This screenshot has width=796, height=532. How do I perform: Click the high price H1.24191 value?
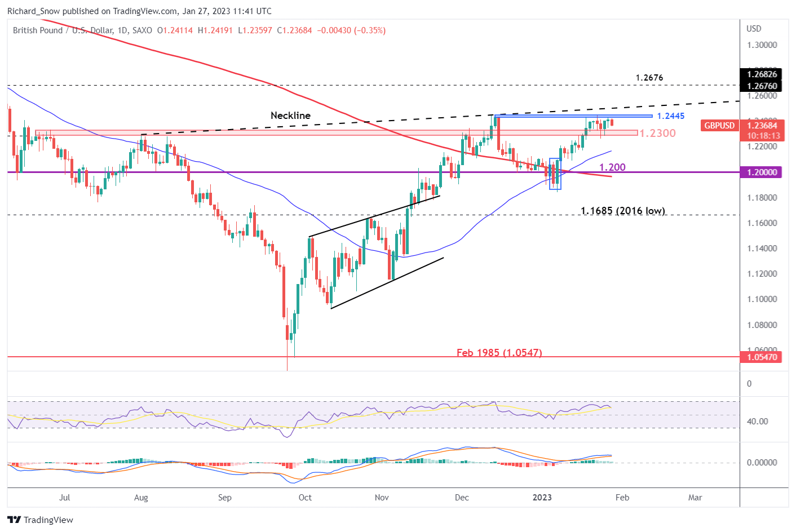pos(215,30)
